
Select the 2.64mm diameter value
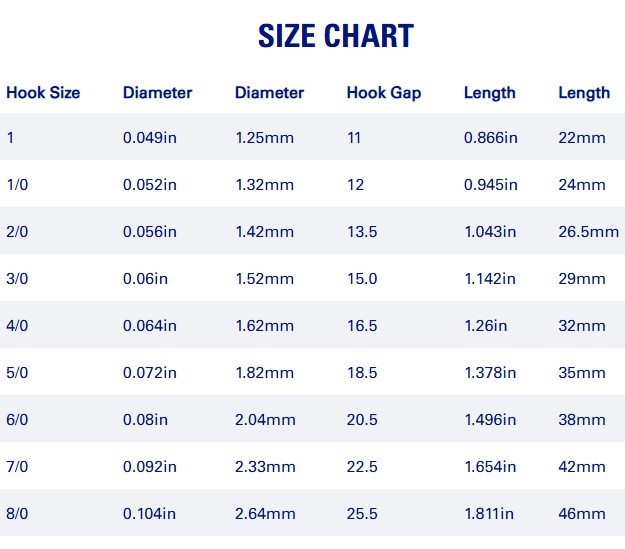pyautogui.click(x=265, y=514)
